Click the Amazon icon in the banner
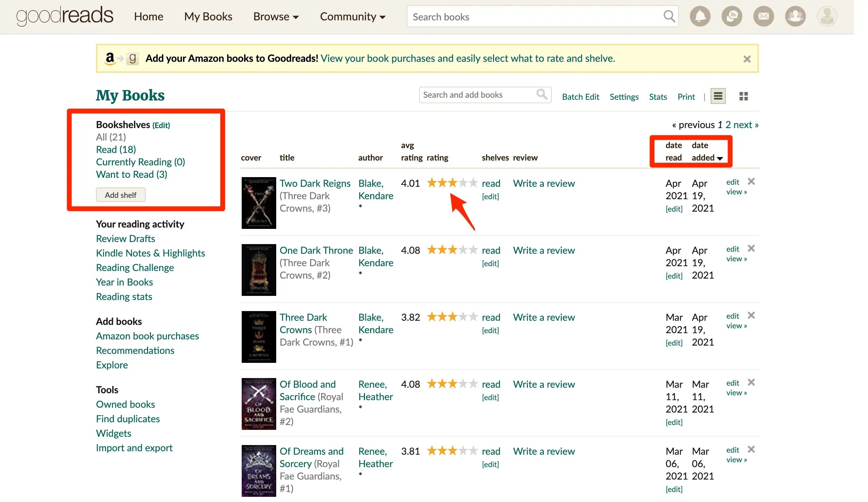The image size is (868, 502). (x=109, y=58)
